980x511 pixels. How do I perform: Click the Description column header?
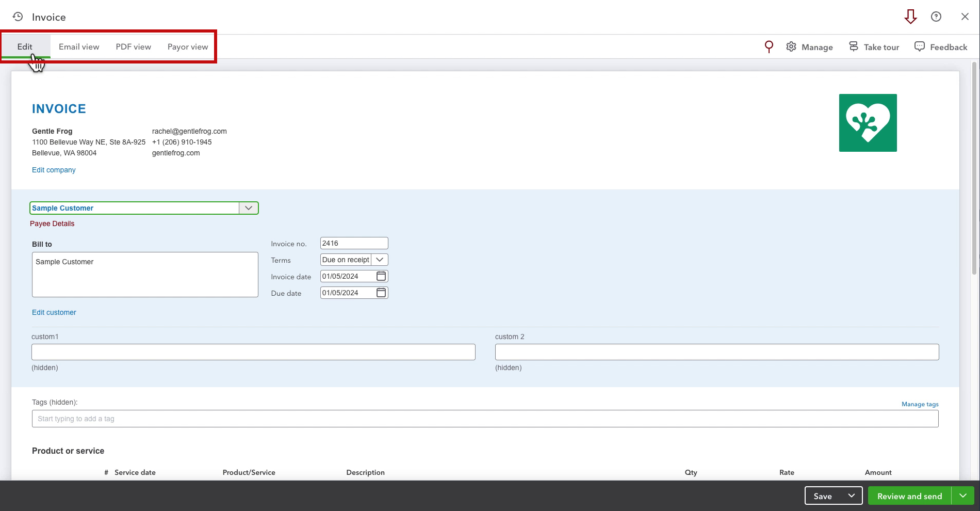coord(366,472)
